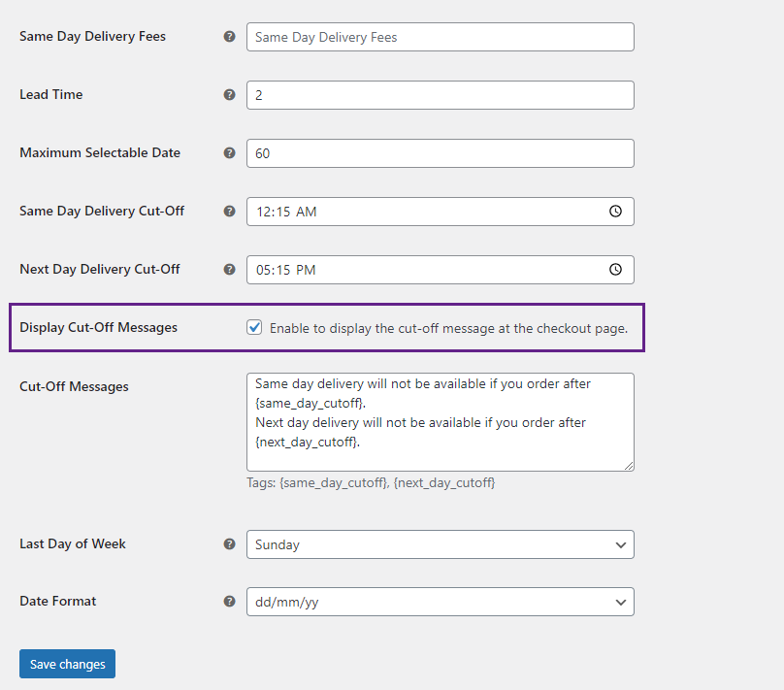Screen dimensions: 784x690
Task: Click the Maximum Selectable Date label
Action: pyautogui.click(x=100, y=153)
